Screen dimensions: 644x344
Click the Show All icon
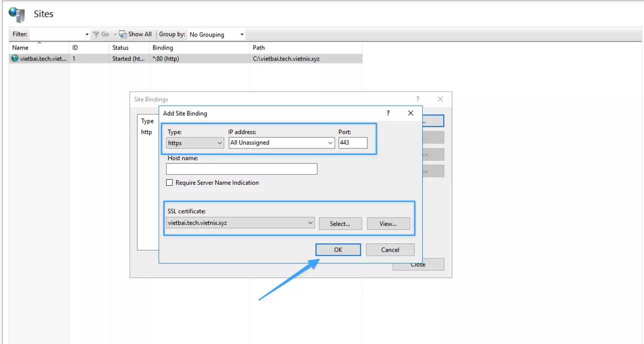point(123,35)
